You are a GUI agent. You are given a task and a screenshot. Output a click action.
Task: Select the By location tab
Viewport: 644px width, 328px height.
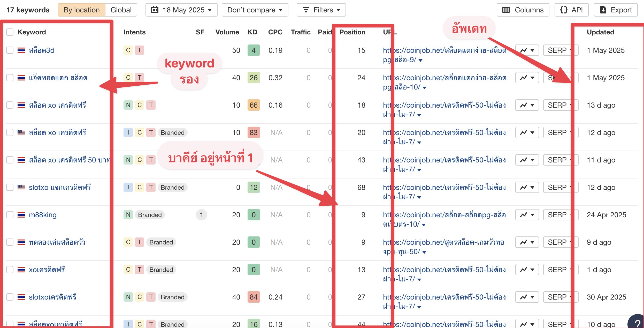[81, 10]
